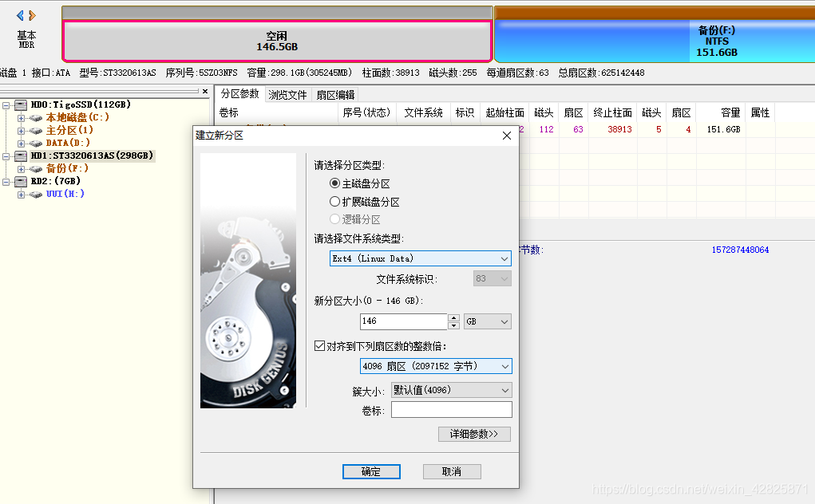Click the 取消 button
Screen dimensions: 815x504
[x=452, y=471]
